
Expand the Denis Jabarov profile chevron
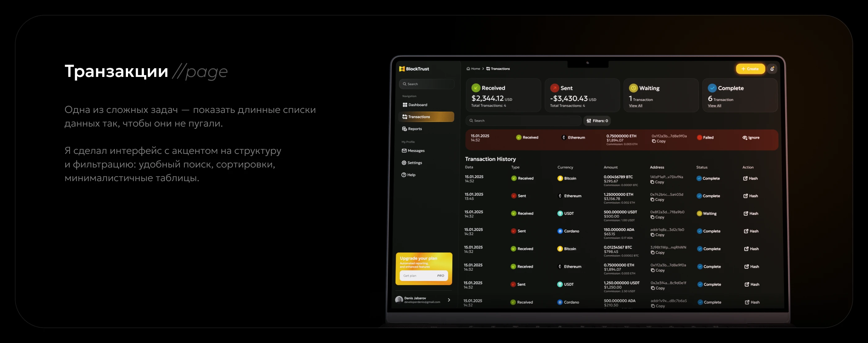tap(449, 300)
